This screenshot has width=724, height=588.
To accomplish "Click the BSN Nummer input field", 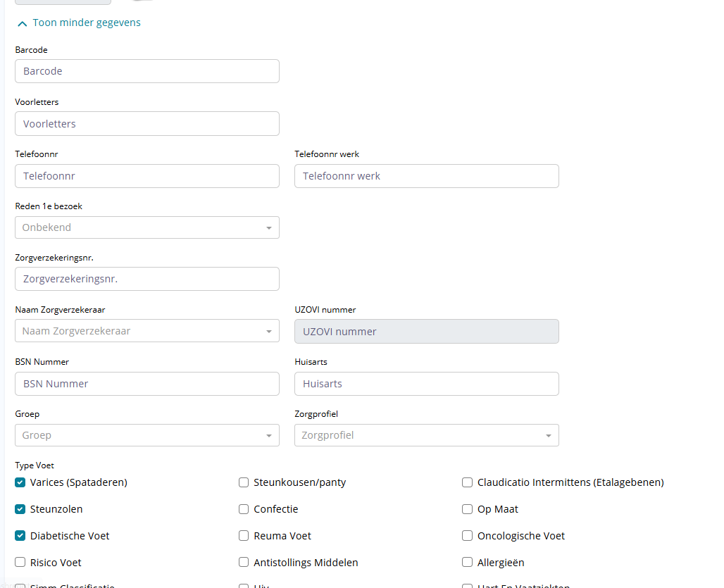I will click(x=146, y=384).
